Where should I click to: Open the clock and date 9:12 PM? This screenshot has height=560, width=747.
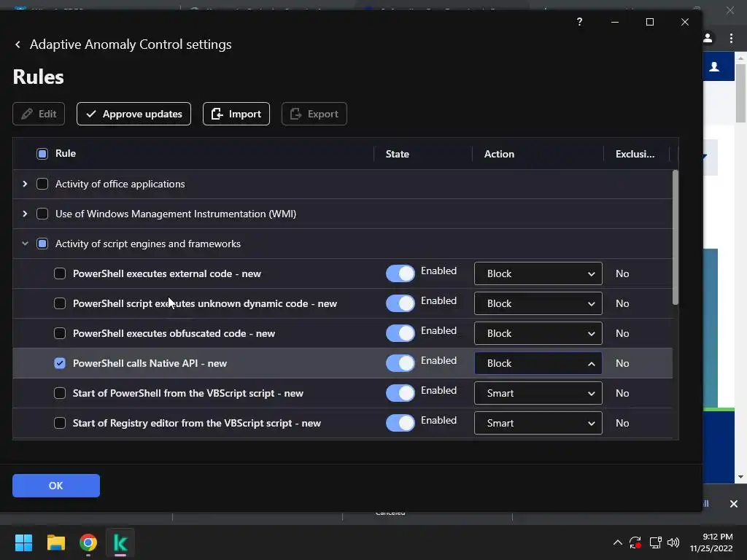(x=711, y=542)
